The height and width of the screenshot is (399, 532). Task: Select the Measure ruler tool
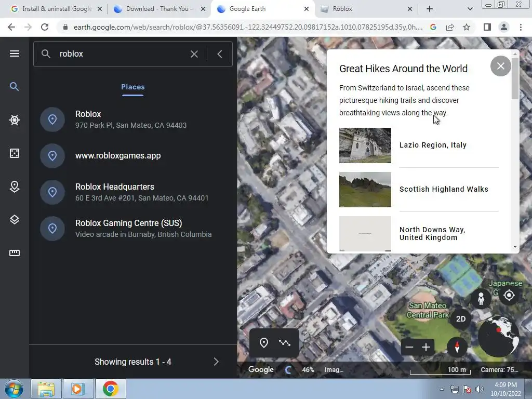click(x=14, y=253)
